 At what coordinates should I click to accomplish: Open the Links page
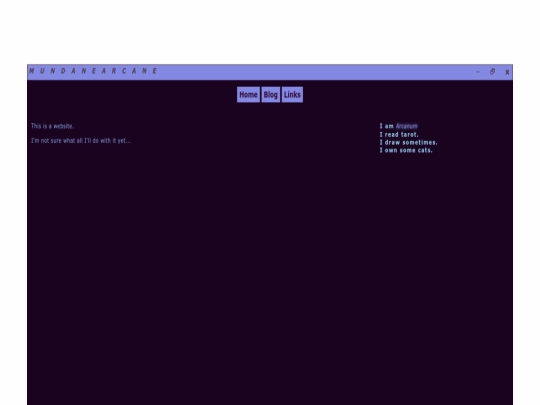coord(292,95)
